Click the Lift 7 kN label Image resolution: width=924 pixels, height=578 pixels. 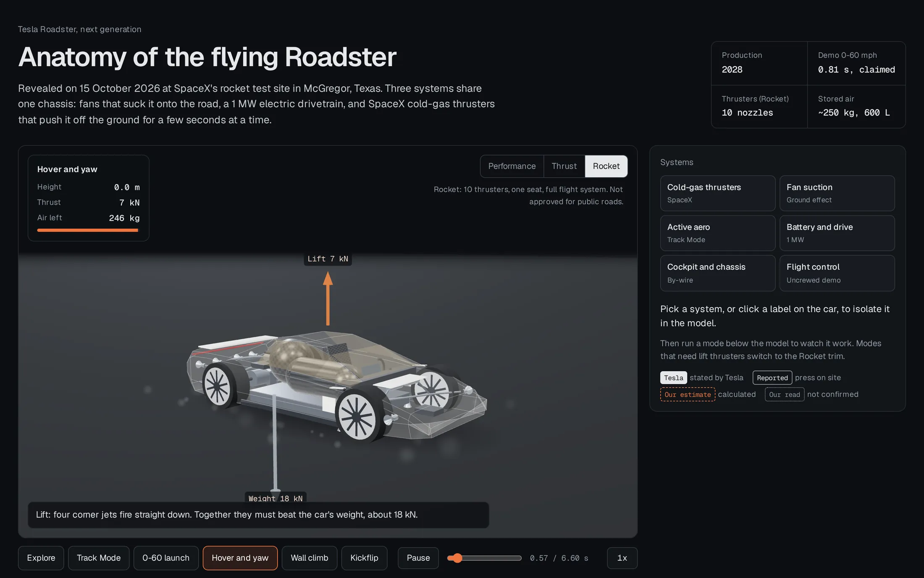click(328, 259)
